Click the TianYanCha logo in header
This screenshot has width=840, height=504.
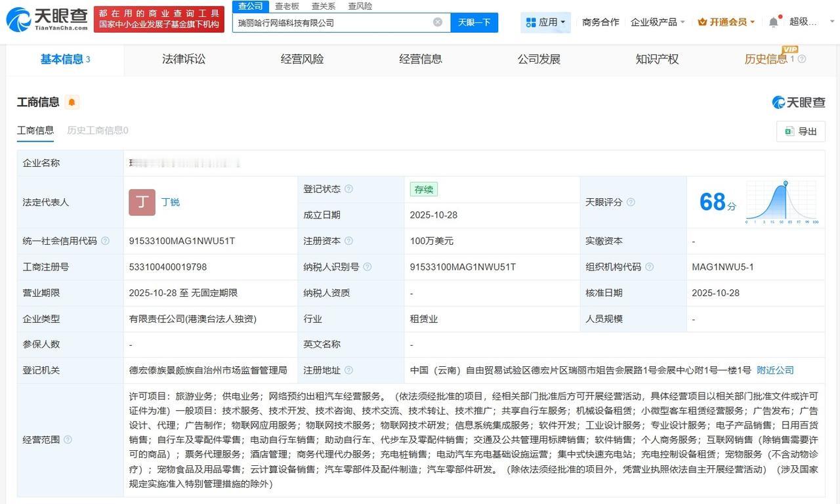point(47,19)
